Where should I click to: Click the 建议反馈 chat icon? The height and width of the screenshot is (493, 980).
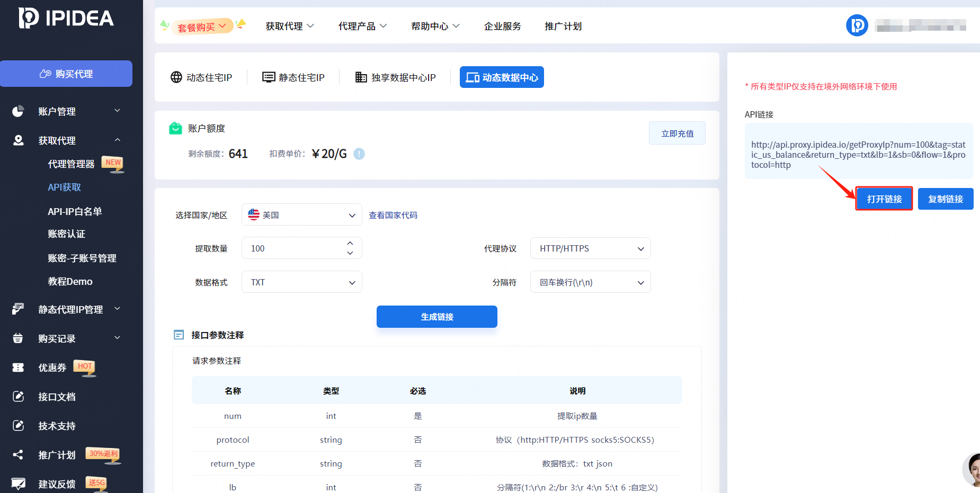(18, 483)
